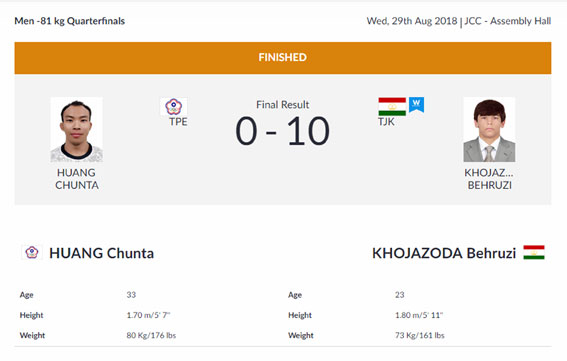Click Huang's 80 Kg/176 lbs weight value
The image size is (567, 361).
click(x=151, y=335)
